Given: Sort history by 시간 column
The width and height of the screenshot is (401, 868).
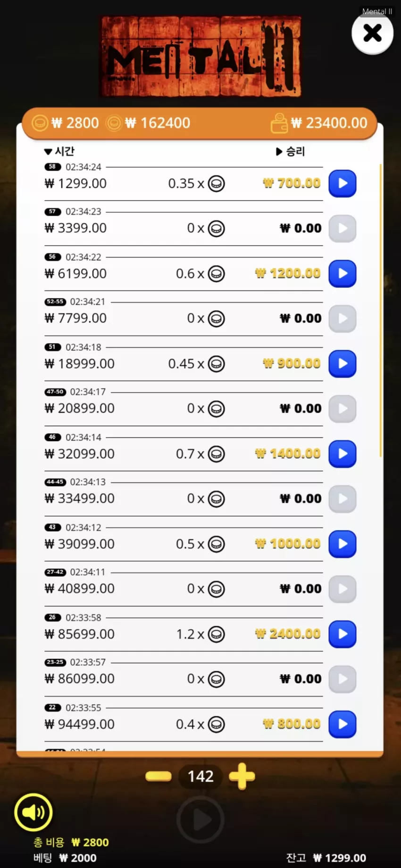Looking at the screenshot, I should pyautogui.click(x=59, y=151).
